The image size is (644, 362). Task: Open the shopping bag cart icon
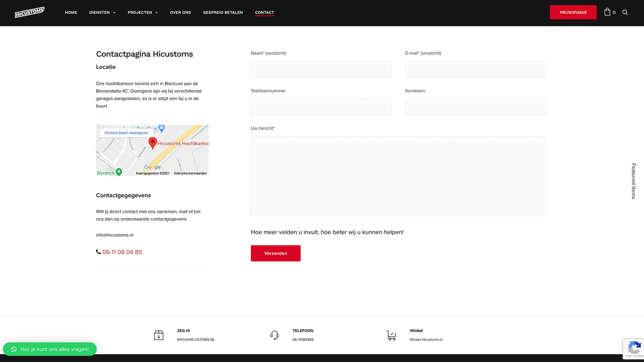(x=607, y=12)
